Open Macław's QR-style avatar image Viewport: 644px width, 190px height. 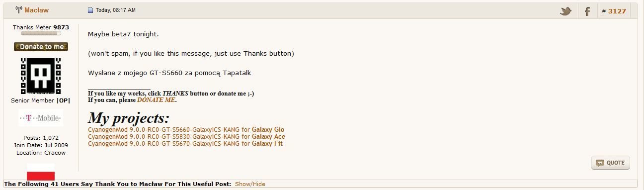(x=41, y=76)
